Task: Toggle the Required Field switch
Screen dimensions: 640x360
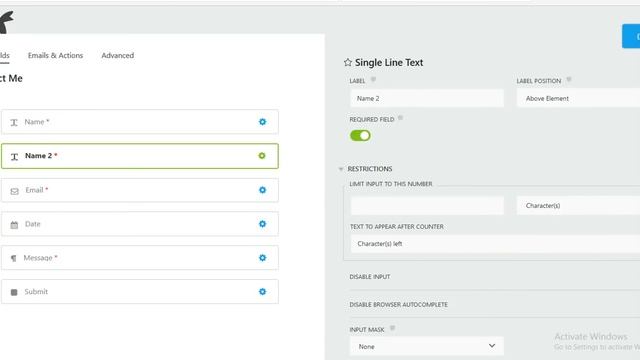Action: tap(360, 136)
